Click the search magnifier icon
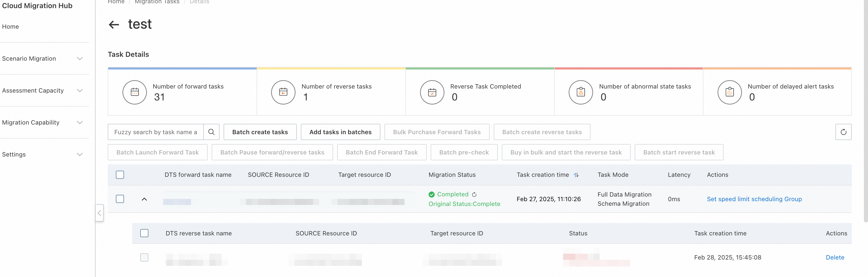The width and height of the screenshot is (868, 277). pos(211,132)
